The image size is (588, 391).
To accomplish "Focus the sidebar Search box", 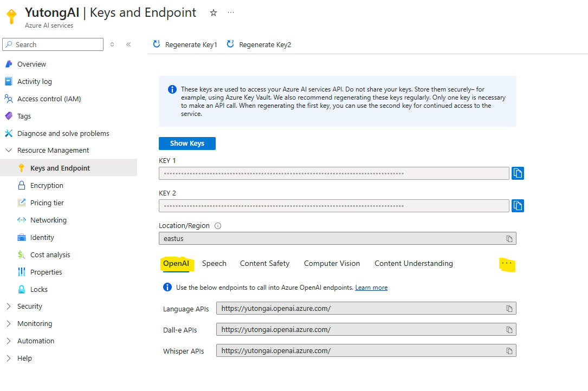I will [53, 44].
